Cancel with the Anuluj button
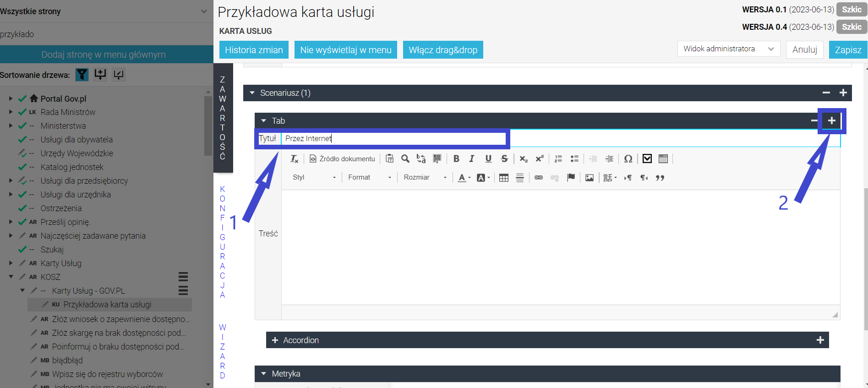 [x=805, y=49]
